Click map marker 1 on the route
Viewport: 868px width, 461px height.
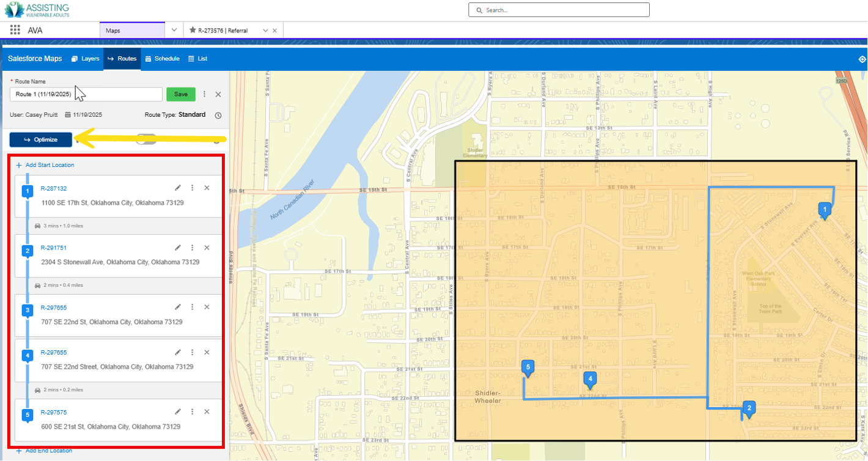tap(825, 210)
